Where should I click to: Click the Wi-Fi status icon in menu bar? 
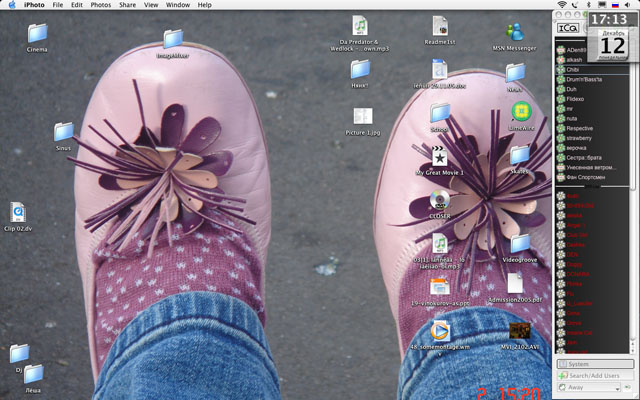coord(561,5)
